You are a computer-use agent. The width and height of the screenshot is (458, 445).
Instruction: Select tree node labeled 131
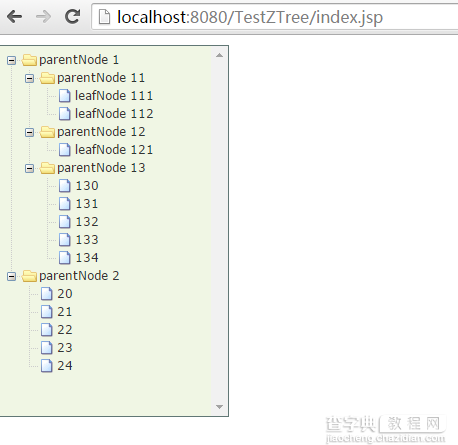(87, 204)
